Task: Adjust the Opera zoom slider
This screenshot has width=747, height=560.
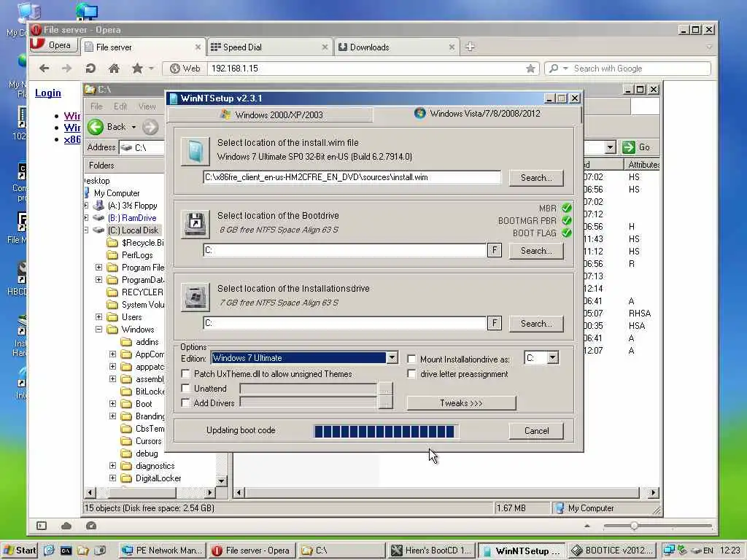Action: 634,526
